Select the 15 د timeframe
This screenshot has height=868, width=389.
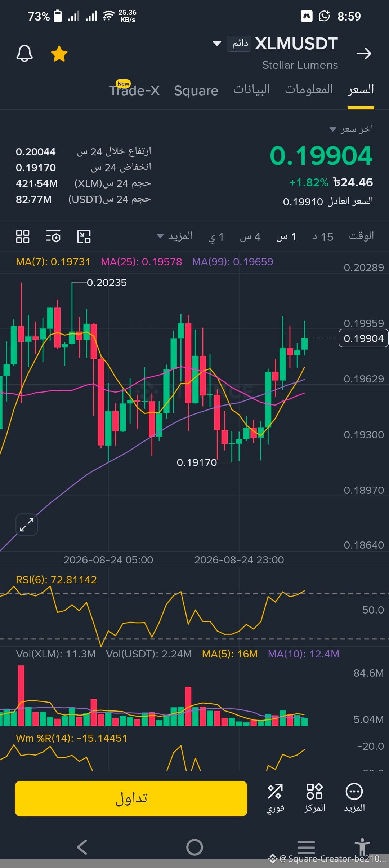pos(323,237)
